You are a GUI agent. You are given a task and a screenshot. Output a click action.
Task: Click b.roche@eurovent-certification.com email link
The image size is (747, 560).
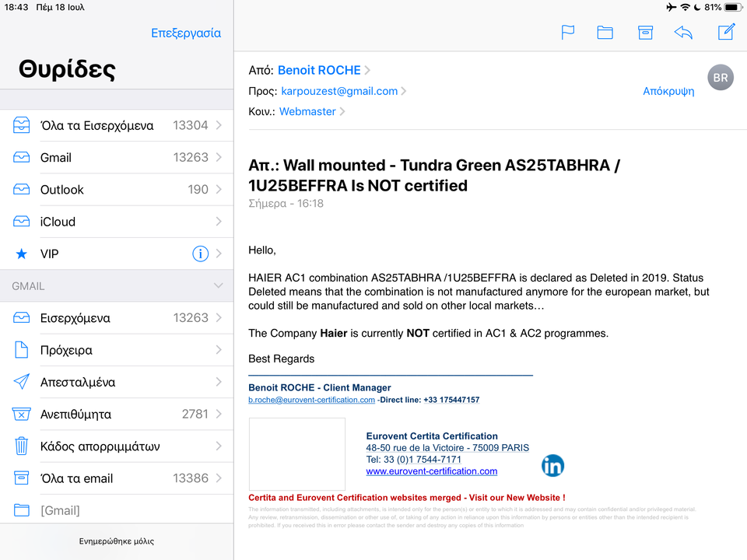click(311, 400)
